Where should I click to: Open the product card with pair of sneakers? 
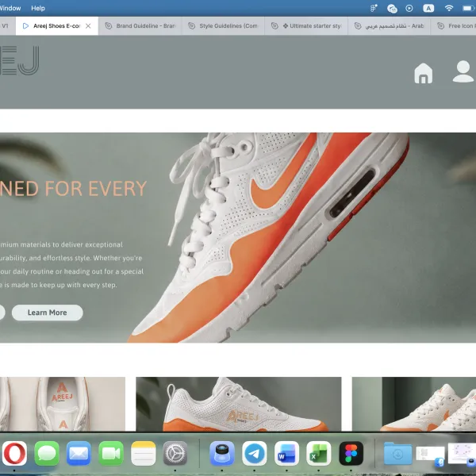[414, 404]
